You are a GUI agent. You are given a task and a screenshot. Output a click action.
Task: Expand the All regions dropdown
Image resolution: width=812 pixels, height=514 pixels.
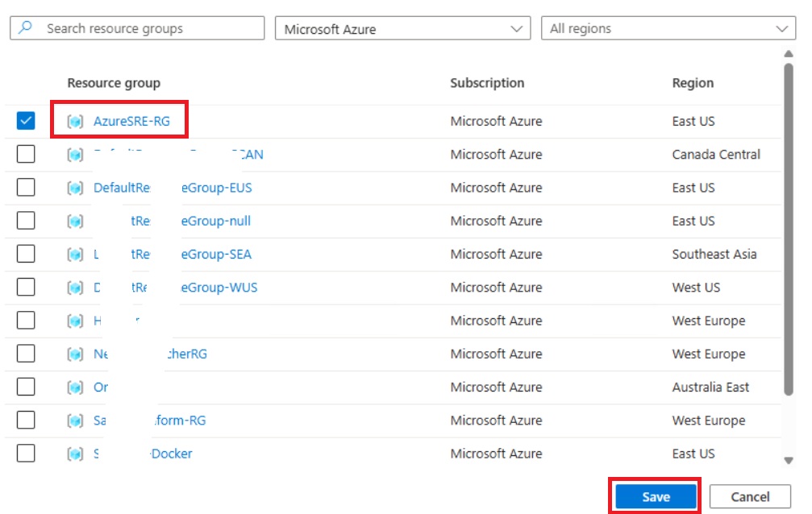pos(668,29)
